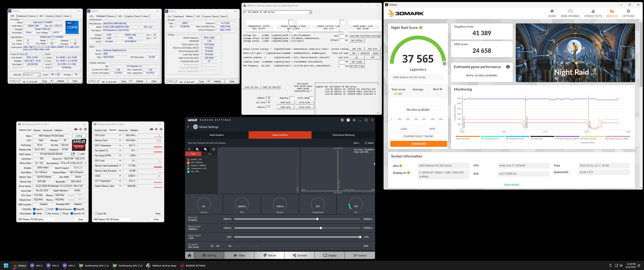Click the info icon beside Best score
The width and height of the screenshot is (644, 270).
click(441, 89)
